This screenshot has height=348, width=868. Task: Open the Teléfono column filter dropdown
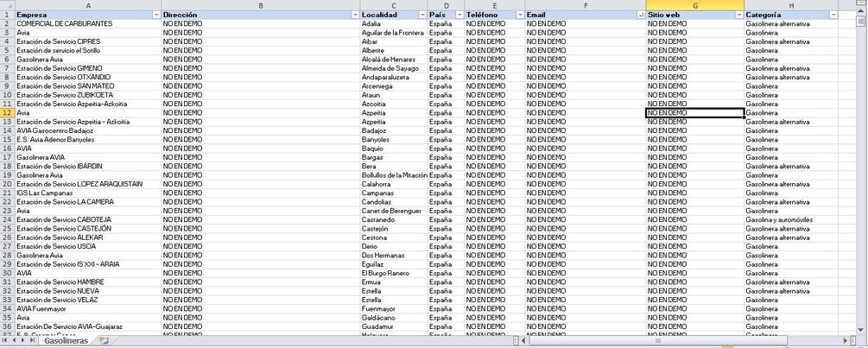point(520,15)
